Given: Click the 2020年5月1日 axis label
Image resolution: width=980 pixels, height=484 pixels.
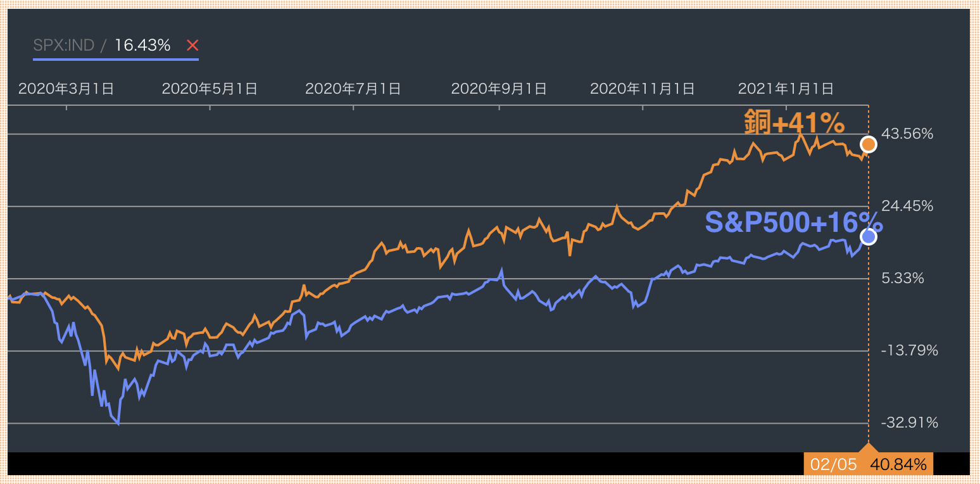Looking at the screenshot, I should tap(210, 89).
